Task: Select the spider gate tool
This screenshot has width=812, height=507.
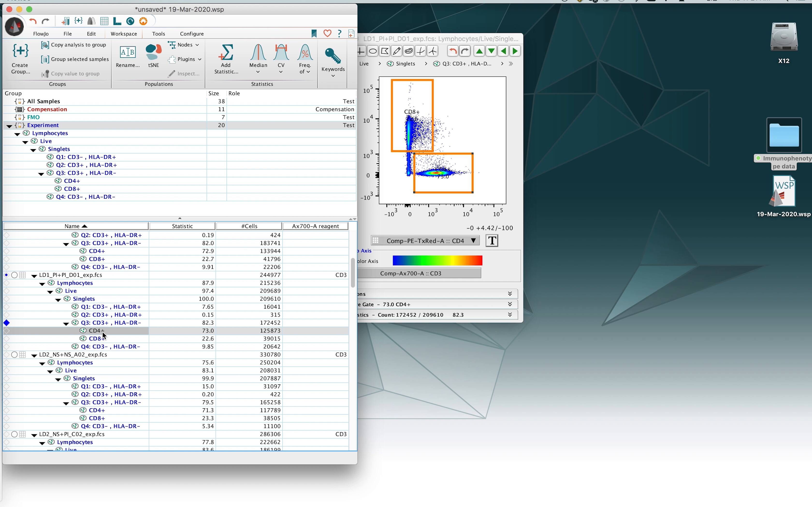Action: [433, 51]
